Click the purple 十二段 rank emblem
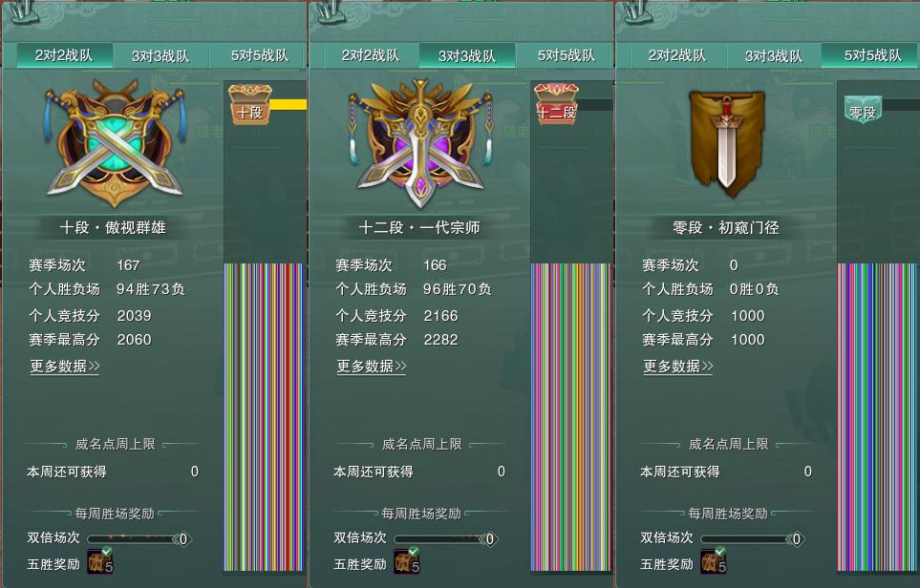This screenshot has height=588, width=920. (x=420, y=143)
